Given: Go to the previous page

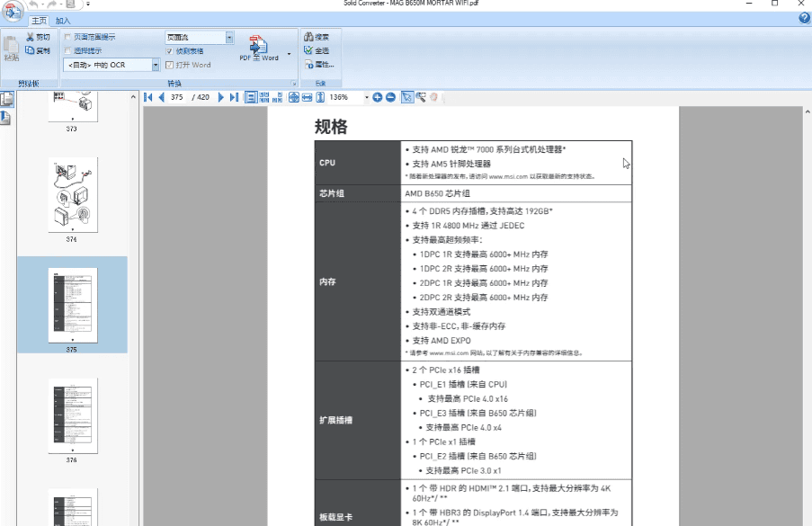Looking at the screenshot, I should coord(161,97).
